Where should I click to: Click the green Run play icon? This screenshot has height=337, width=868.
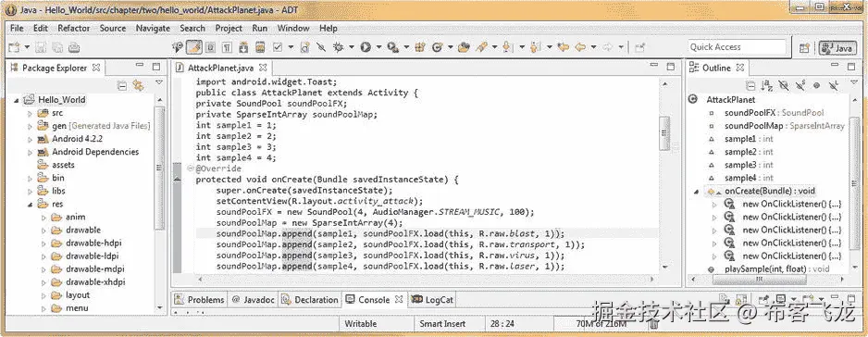pyautogui.click(x=365, y=47)
